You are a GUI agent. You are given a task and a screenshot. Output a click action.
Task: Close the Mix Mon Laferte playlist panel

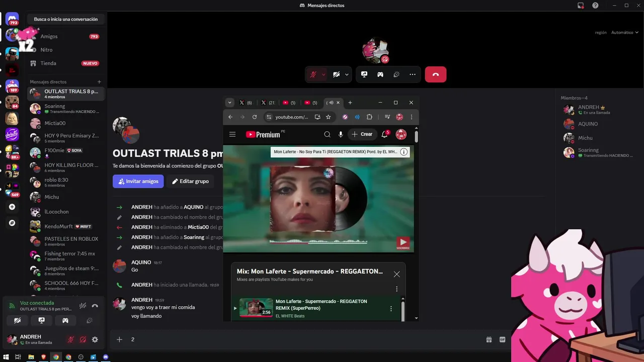click(397, 274)
